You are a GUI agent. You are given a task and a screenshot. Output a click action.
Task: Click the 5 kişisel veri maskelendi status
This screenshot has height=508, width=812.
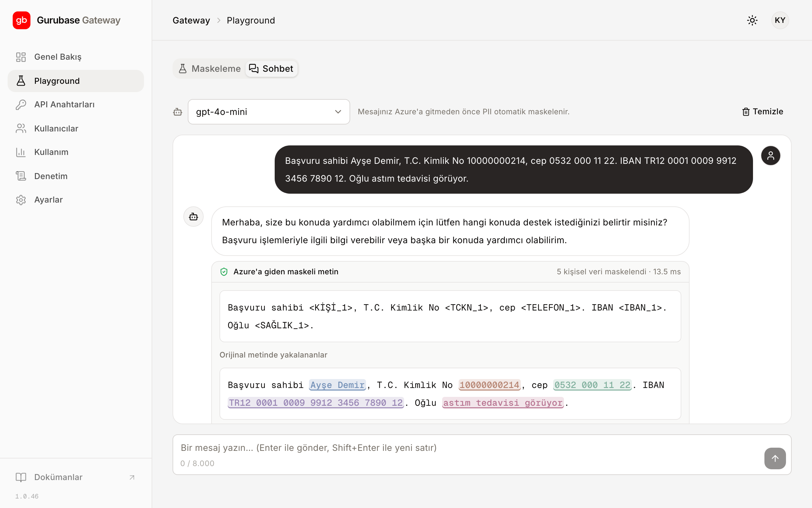pos(619,272)
